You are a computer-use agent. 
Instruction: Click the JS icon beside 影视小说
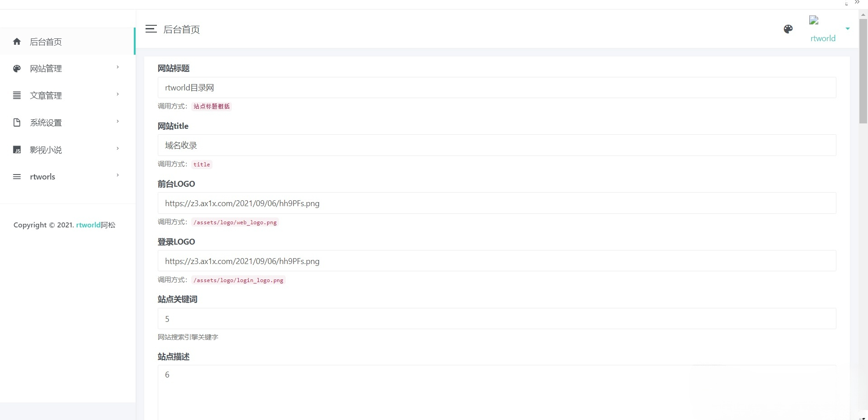click(17, 149)
